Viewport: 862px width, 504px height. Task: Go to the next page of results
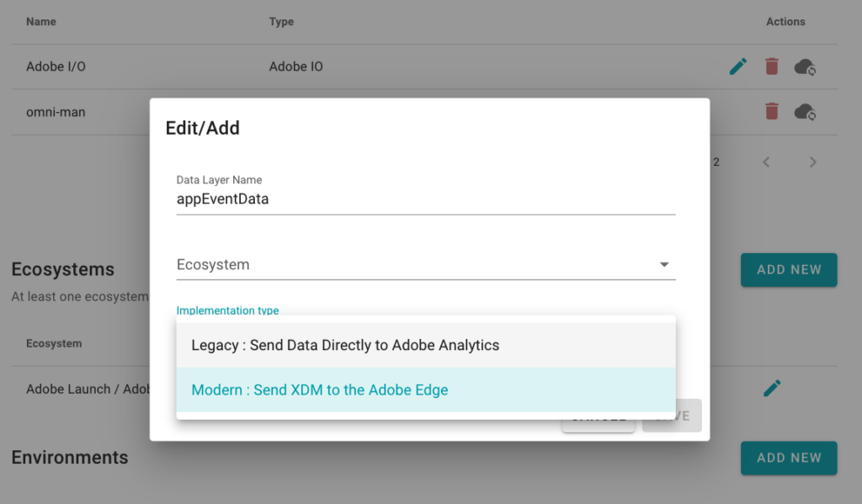click(x=812, y=162)
